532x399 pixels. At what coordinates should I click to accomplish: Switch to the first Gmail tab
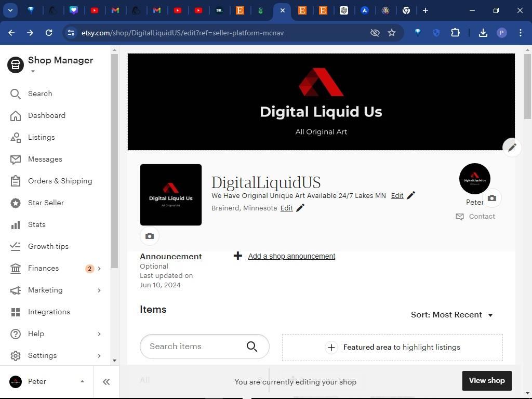115,10
